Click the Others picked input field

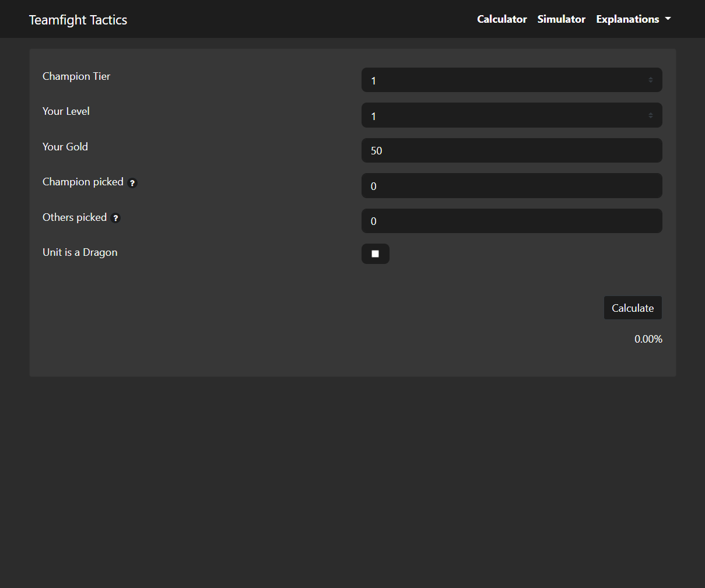pos(512,221)
